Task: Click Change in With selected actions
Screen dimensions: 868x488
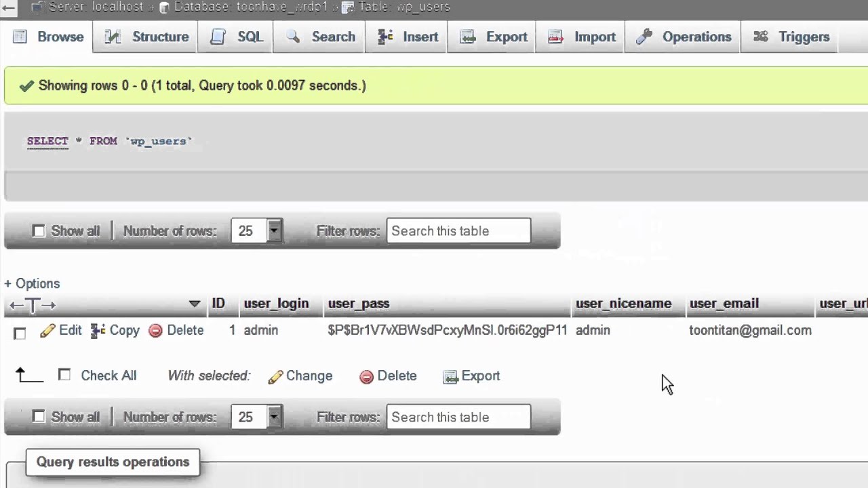Action: tap(309, 376)
